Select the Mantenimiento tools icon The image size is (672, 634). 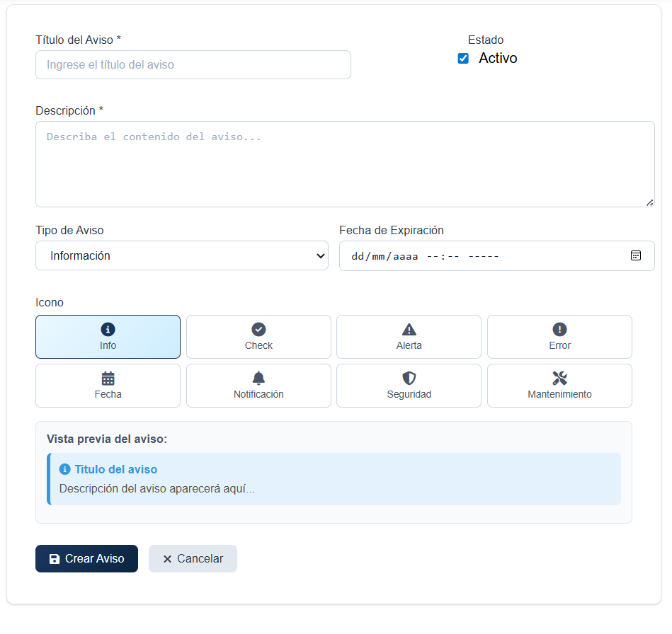pyautogui.click(x=559, y=386)
